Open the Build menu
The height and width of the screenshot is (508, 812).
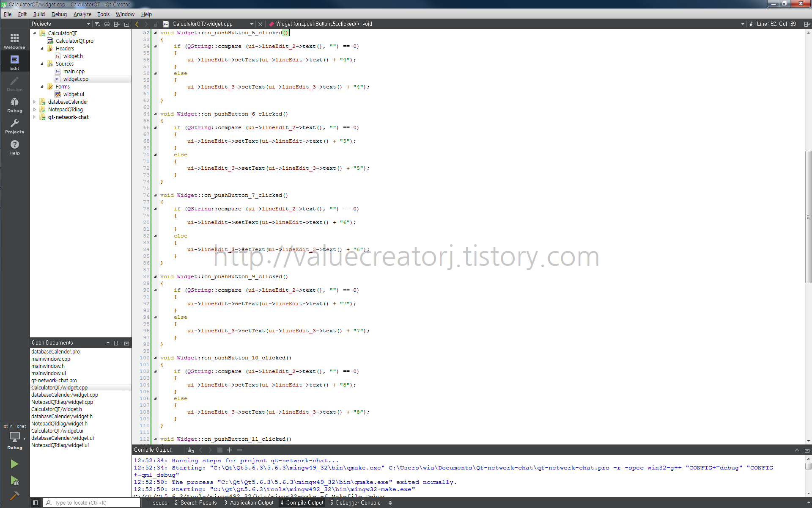pyautogui.click(x=39, y=14)
